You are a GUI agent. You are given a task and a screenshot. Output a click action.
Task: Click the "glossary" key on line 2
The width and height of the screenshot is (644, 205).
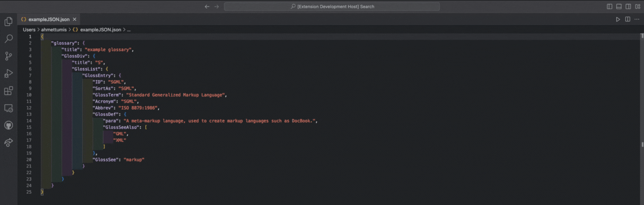pos(65,43)
